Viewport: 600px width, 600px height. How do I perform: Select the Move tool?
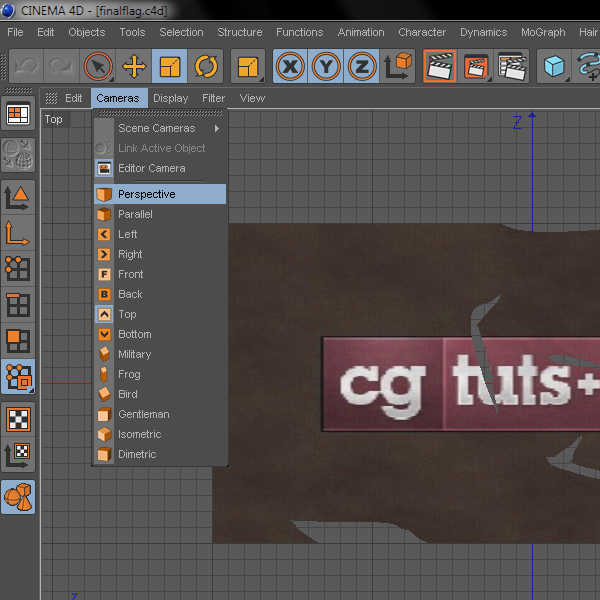(134, 66)
